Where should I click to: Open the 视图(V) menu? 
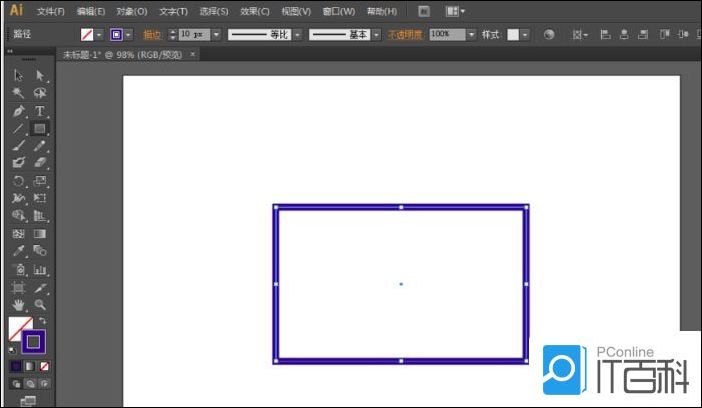point(296,11)
